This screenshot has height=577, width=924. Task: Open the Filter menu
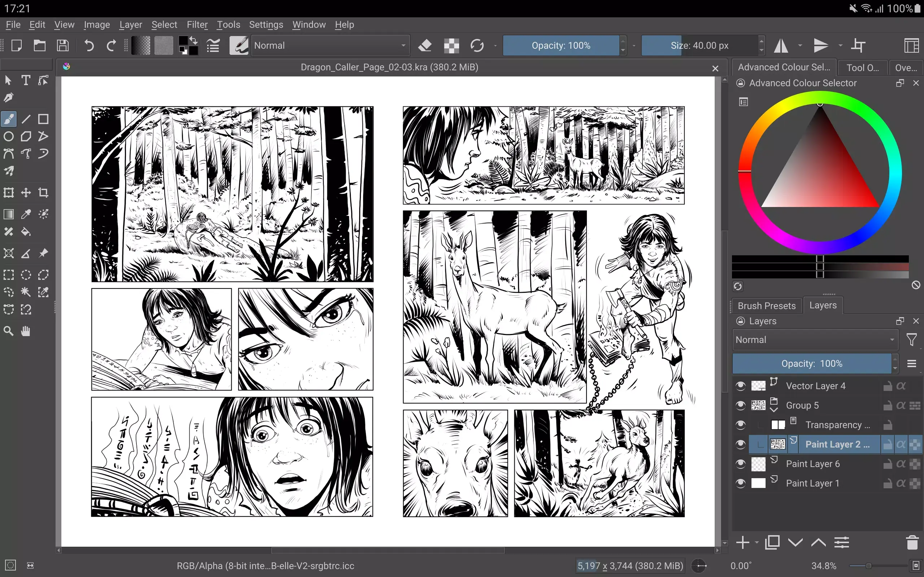pyautogui.click(x=197, y=25)
